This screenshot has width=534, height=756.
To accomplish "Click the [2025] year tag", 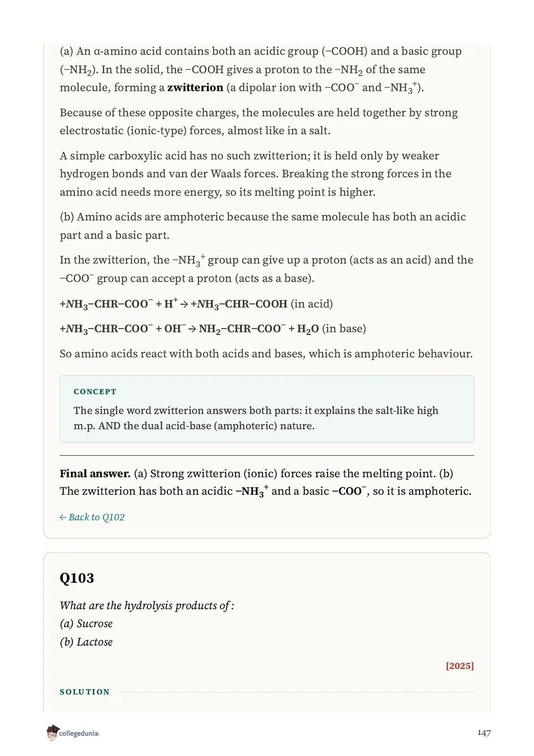I will pyautogui.click(x=460, y=666).
